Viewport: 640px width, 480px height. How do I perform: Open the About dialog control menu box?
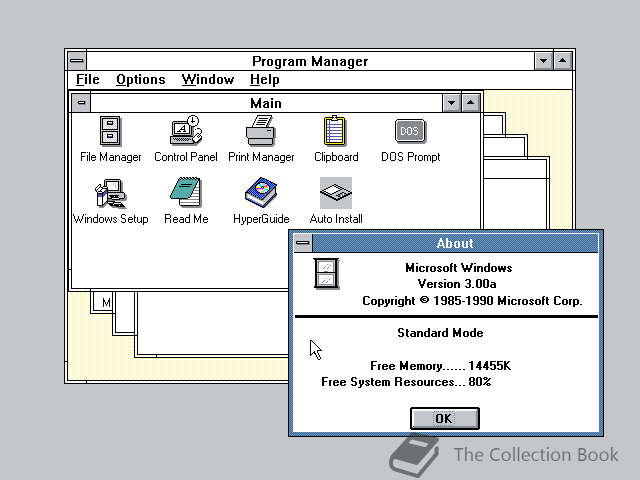point(303,243)
